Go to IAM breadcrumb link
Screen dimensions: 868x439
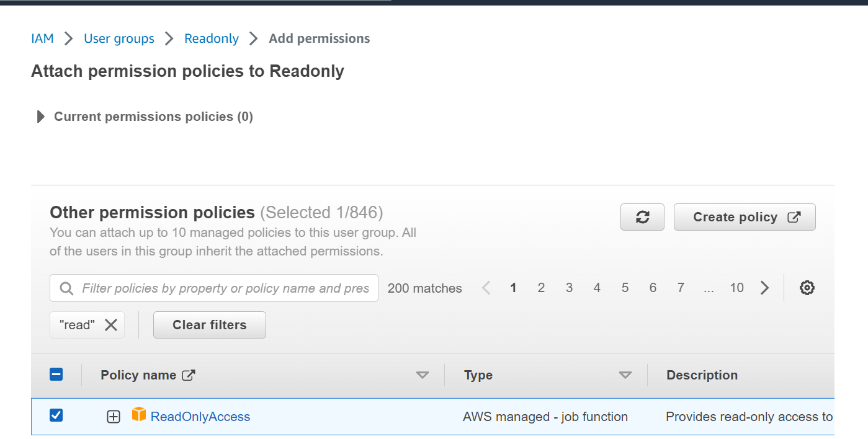pyautogui.click(x=42, y=38)
